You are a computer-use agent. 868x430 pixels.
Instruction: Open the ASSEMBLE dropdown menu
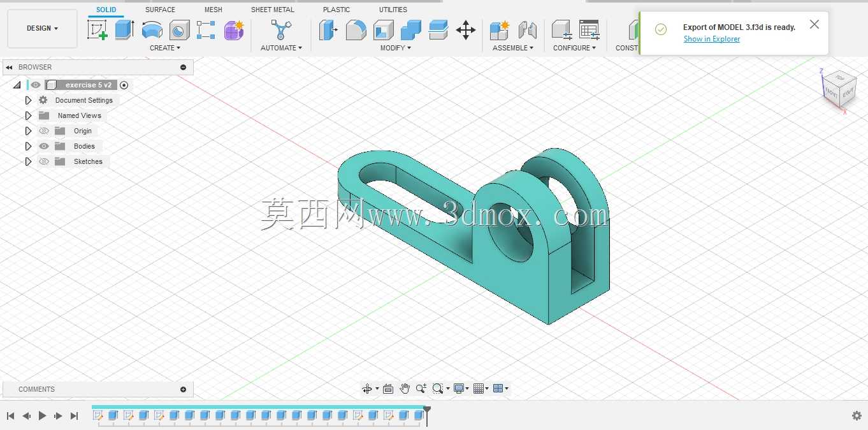[x=513, y=48]
